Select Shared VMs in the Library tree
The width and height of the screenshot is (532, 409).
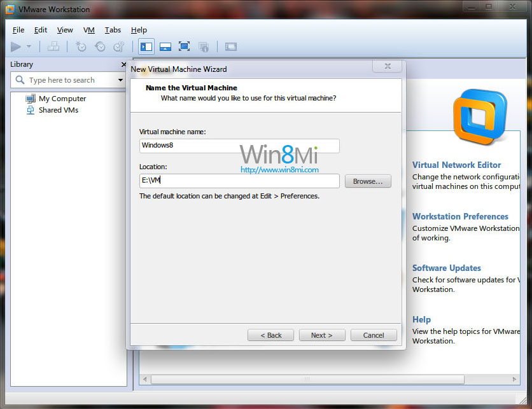[x=59, y=110]
